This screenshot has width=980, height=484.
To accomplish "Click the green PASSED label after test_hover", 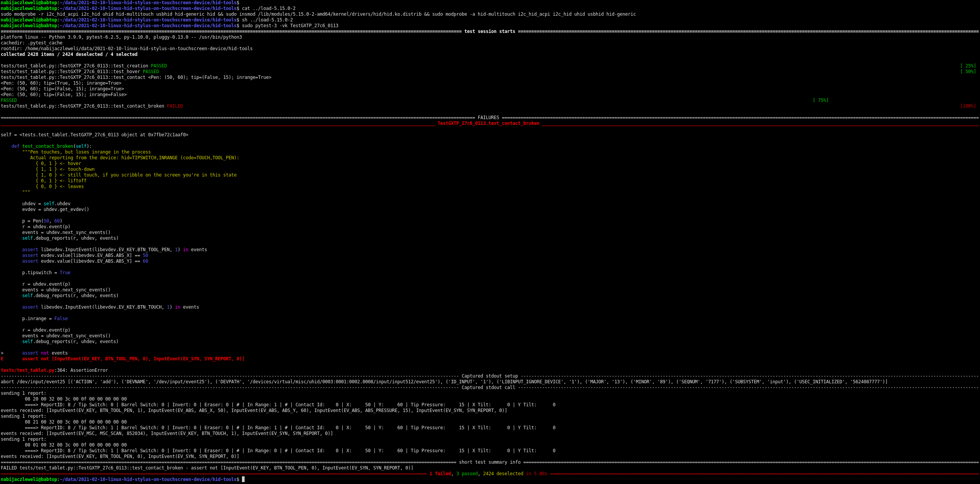I will [x=150, y=72].
